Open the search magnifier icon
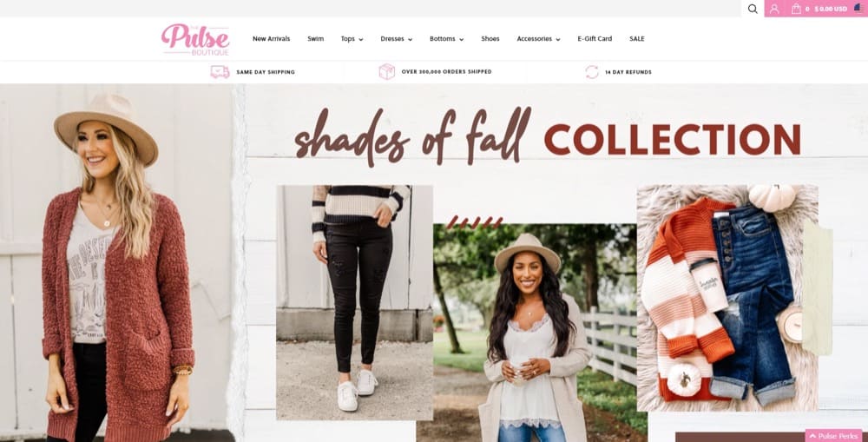Viewport: 868px width, 442px height. click(753, 9)
